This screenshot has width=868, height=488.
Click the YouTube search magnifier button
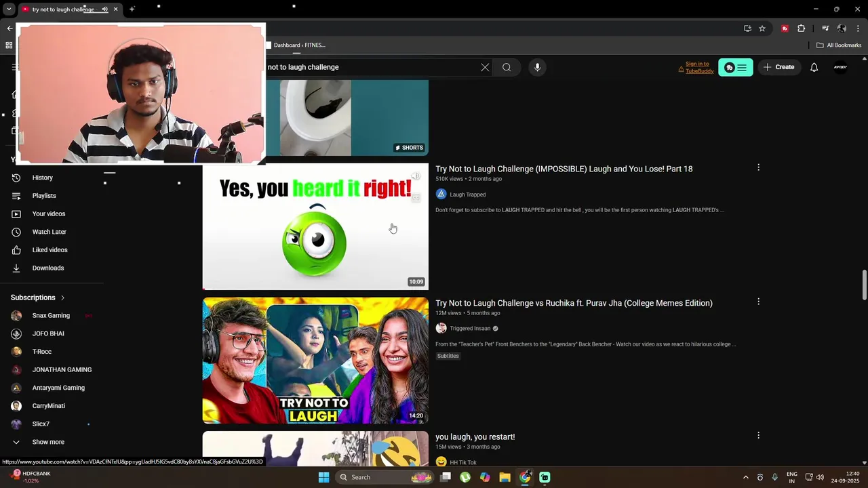coord(507,67)
